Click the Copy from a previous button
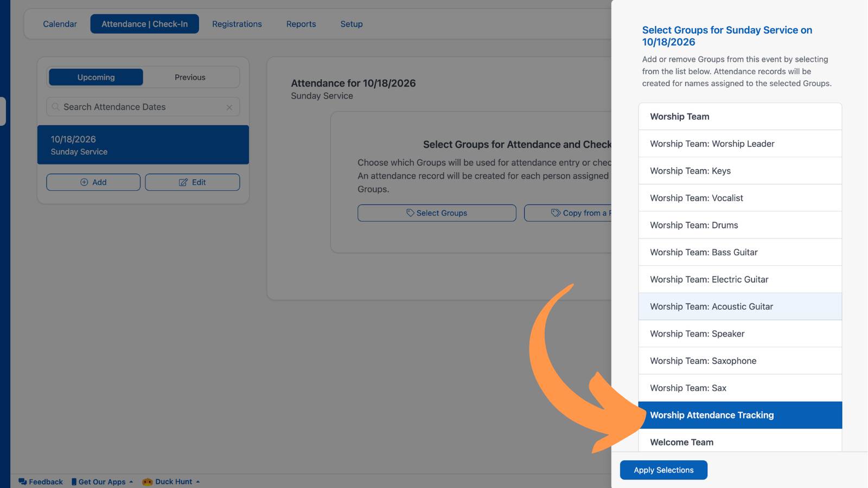The height and width of the screenshot is (488, 868). pyautogui.click(x=568, y=213)
